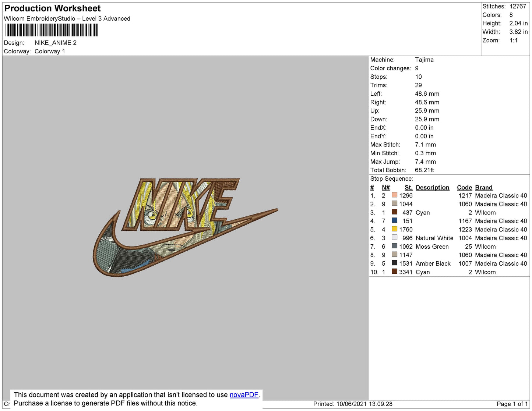Click the yellow color swatch beside 1760
532x411 pixels.
coord(394,229)
